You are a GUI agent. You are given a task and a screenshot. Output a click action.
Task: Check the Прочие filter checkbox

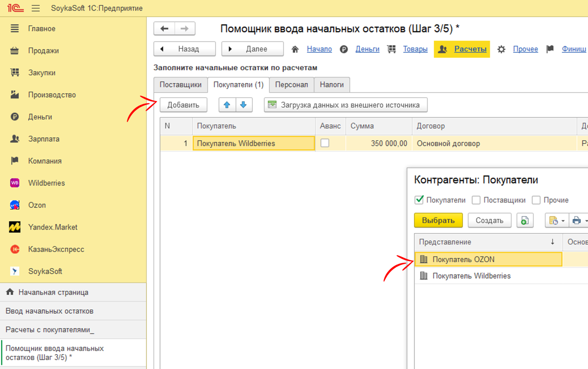[536, 200]
